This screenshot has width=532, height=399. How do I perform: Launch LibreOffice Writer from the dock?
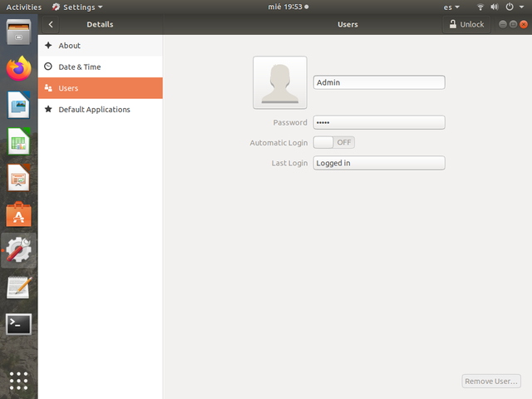tap(18, 105)
